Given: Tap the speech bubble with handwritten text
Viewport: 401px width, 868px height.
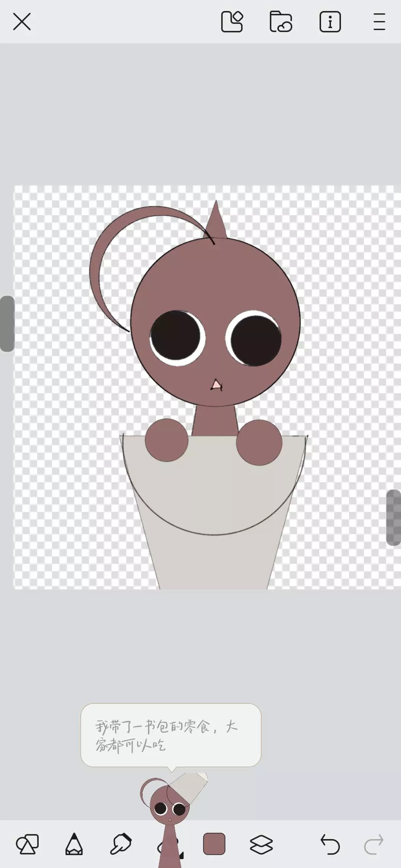Looking at the screenshot, I should (171, 735).
